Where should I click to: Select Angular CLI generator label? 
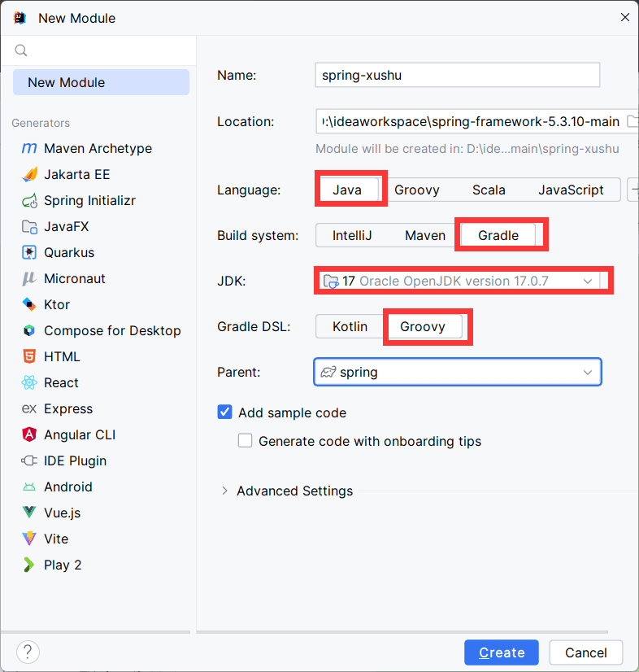coord(80,434)
